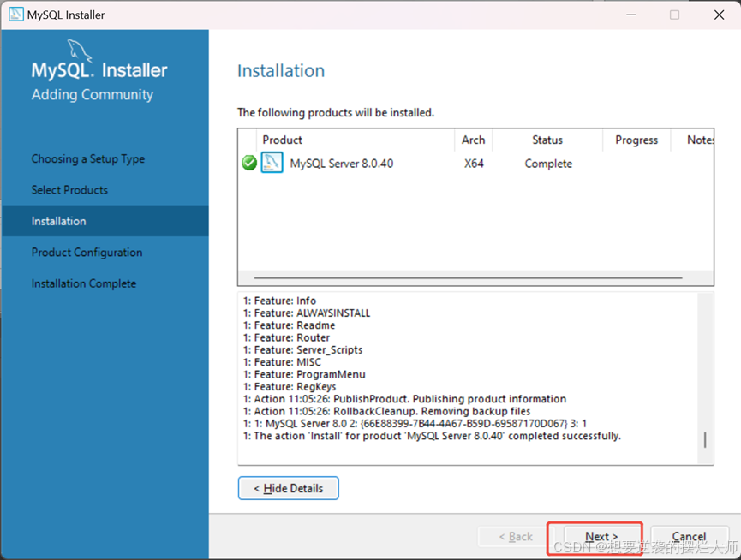Click the Next button
The width and height of the screenshot is (741, 560).
click(x=601, y=537)
